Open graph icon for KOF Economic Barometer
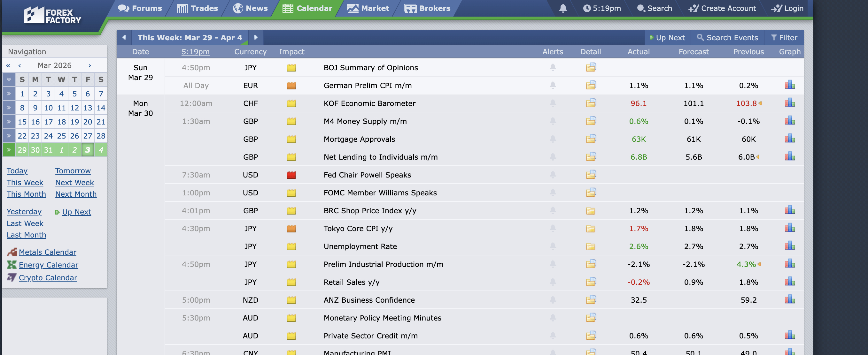 tap(789, 103)
